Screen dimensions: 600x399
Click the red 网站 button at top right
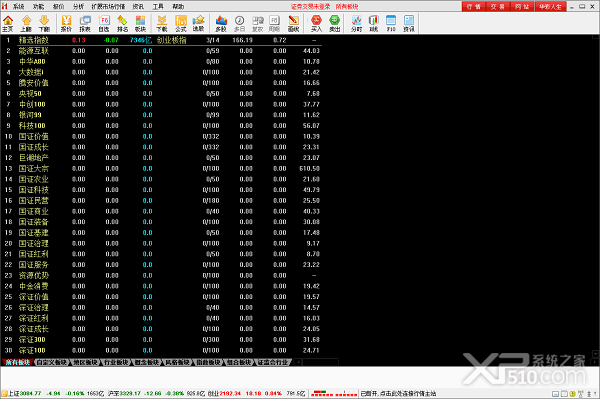[x=522, y=7]
